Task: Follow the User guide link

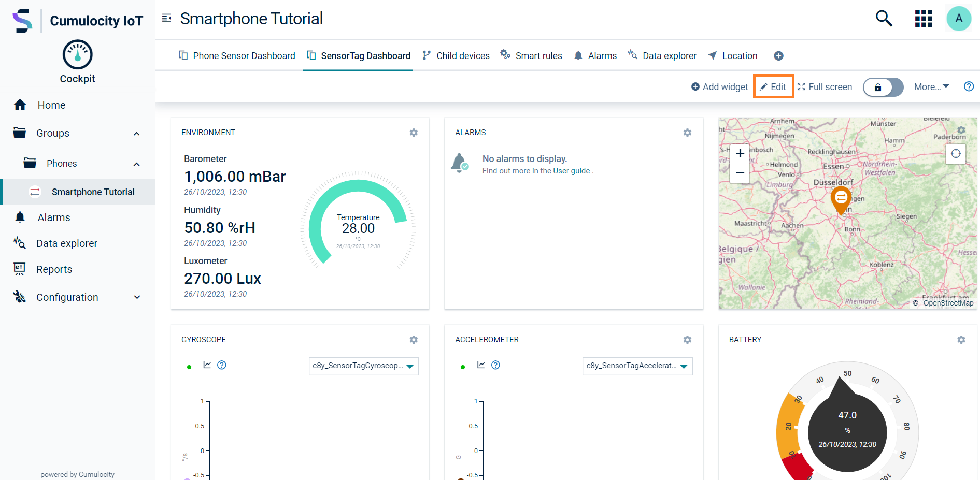Action: pos(572,171)
